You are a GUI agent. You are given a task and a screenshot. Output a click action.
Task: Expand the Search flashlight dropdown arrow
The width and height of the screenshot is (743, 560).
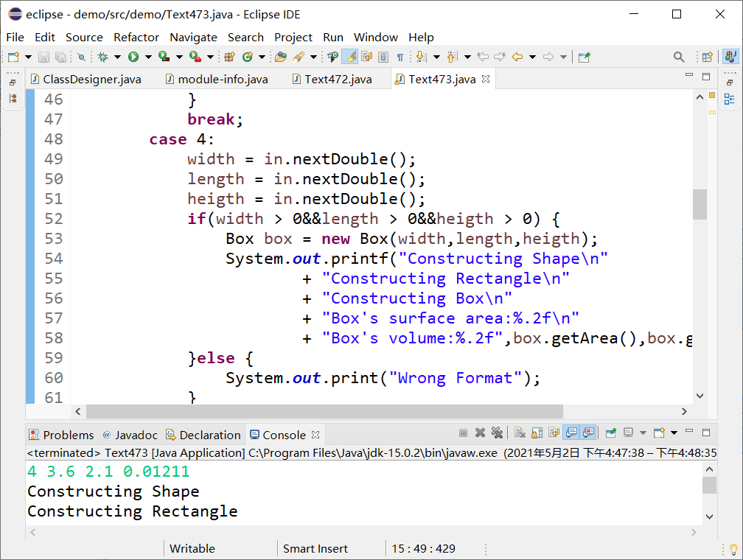(313, 57)
